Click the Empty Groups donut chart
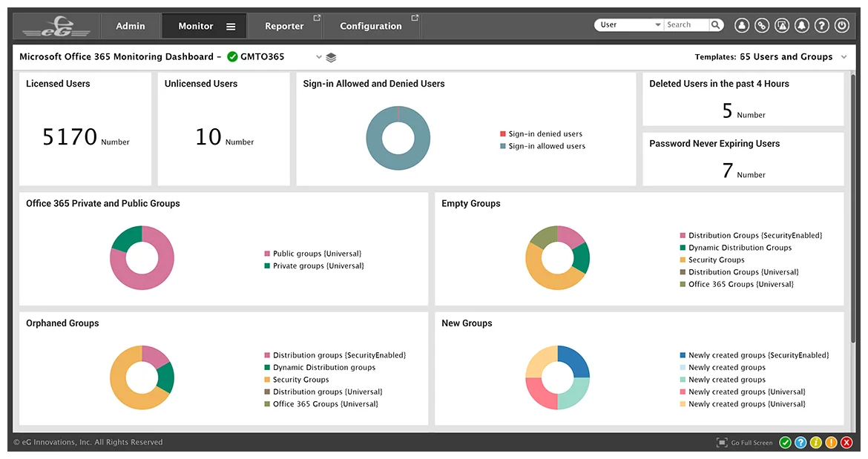The image size is (868, 459). [x=557, y=258]
